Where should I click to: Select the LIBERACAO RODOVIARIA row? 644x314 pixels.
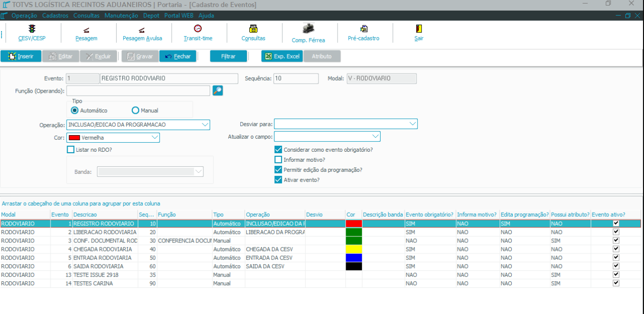320,232
